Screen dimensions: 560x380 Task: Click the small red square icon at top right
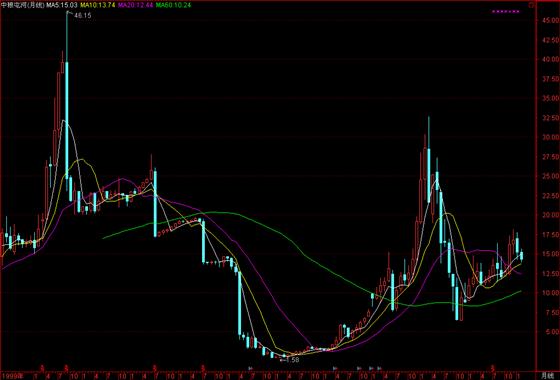pos(531,5)
